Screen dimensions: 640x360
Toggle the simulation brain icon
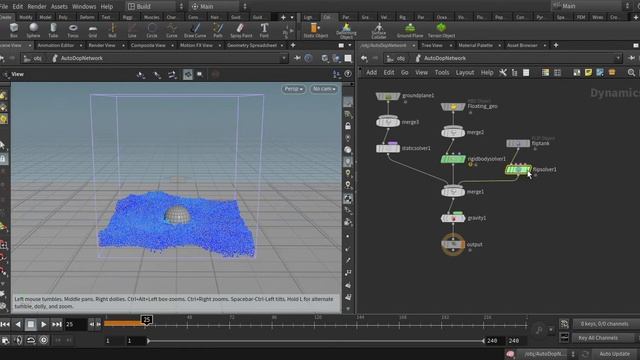510,353
